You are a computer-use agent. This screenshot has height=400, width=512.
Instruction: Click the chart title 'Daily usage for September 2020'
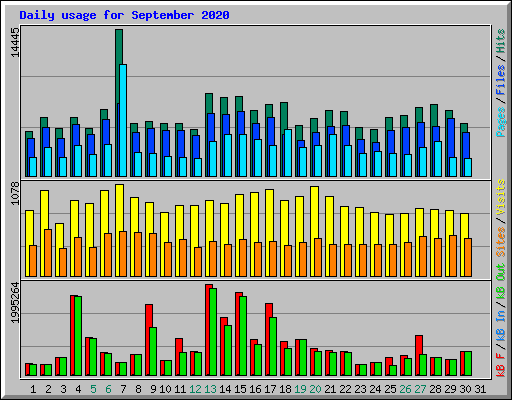click(x=124, y=15)
